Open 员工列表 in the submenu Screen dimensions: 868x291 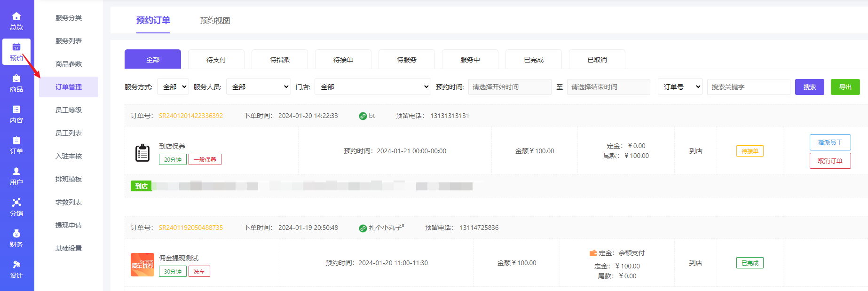(x=69, y=133)
